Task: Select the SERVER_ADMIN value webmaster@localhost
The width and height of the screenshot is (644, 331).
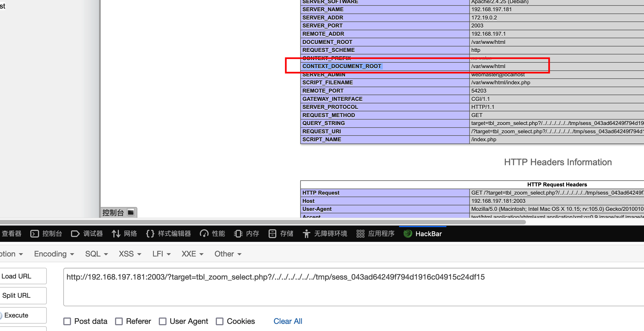Action: point(498,75)
